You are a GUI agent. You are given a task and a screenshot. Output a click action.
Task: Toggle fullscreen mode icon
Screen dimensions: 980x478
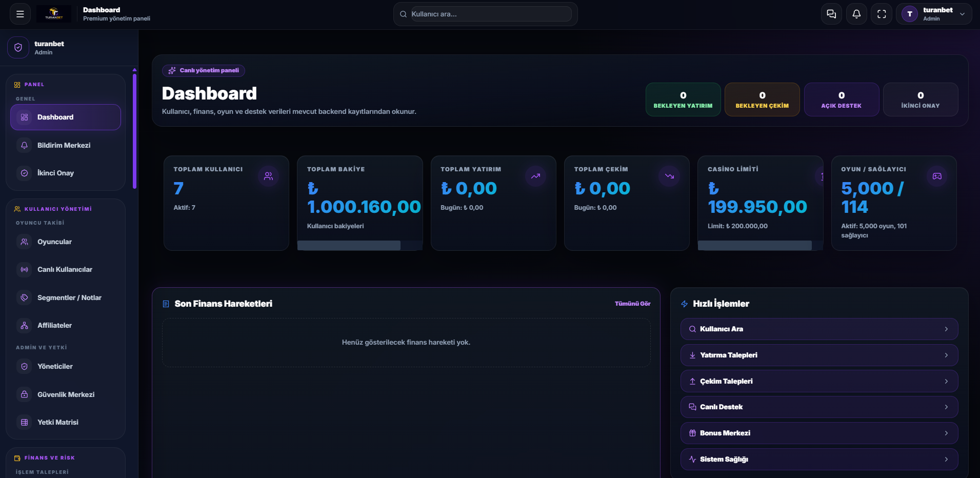(882, 14)
